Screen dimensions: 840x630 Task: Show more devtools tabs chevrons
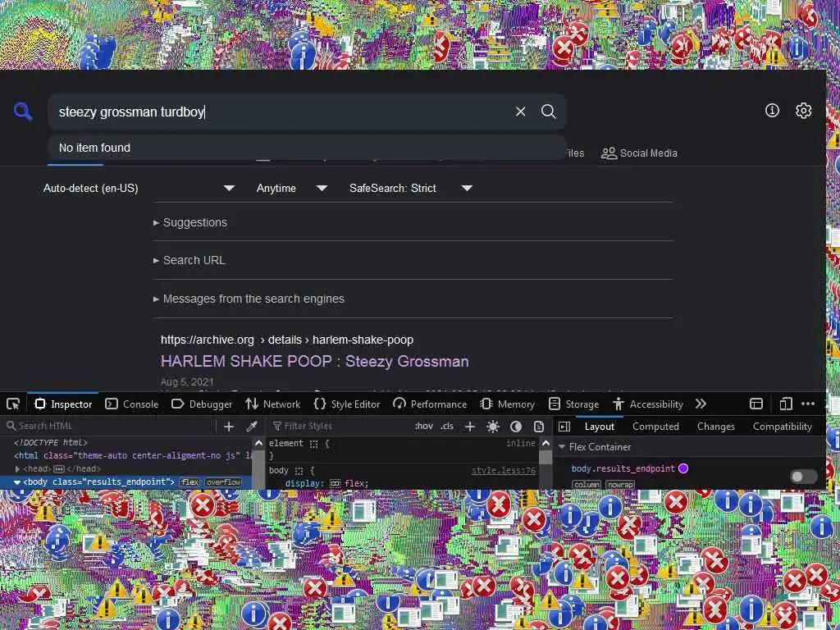[x=701, y=404]
